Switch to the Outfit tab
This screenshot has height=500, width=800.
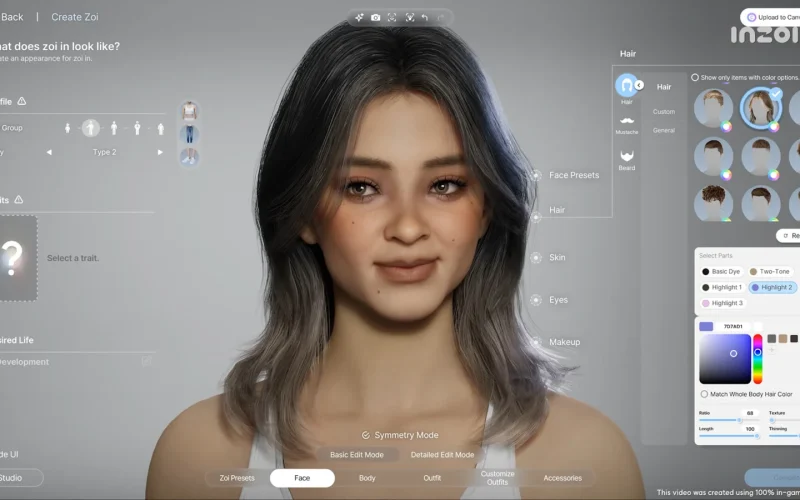(x=432, y=478)
